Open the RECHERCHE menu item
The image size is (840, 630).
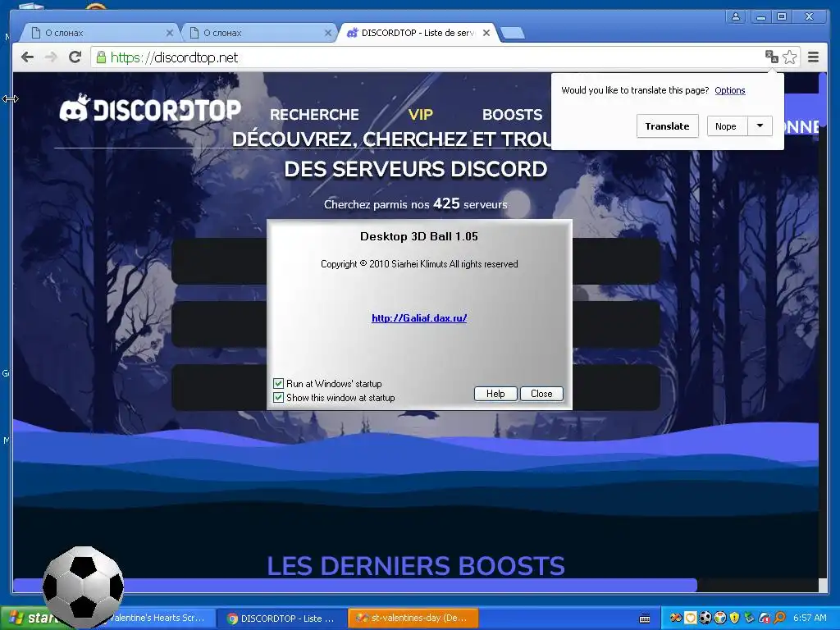(x=314, y=115)
